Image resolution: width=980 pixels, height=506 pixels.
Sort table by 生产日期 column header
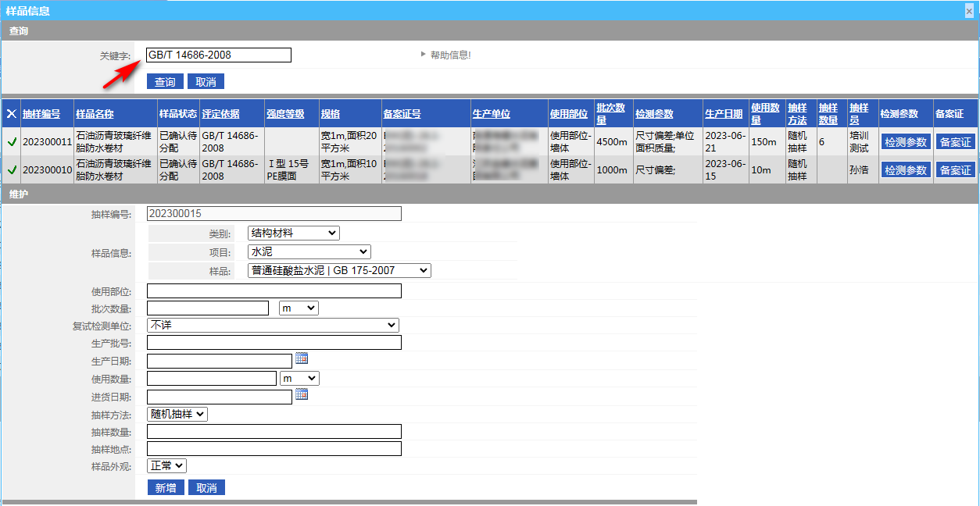[x=723, y=114]
